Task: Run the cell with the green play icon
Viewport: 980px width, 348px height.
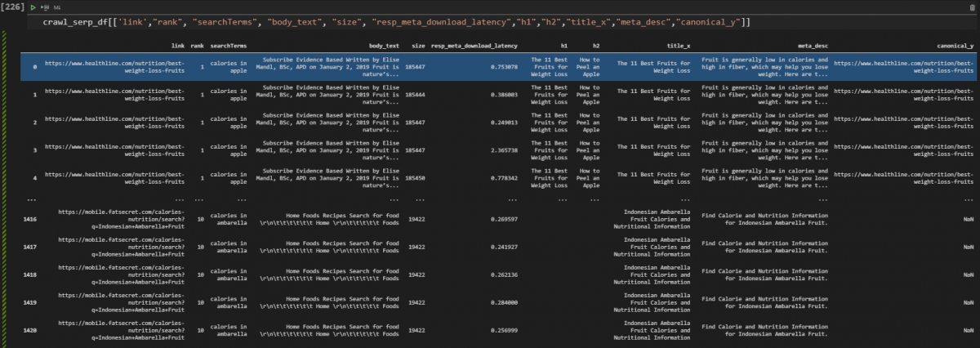Action: 32,7
